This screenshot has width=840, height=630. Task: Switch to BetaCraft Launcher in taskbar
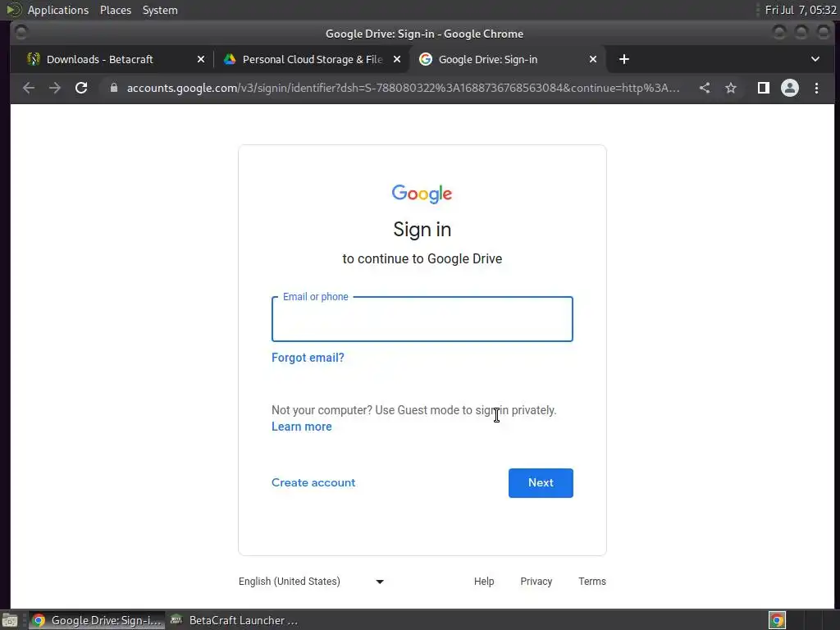pos(234,620)
